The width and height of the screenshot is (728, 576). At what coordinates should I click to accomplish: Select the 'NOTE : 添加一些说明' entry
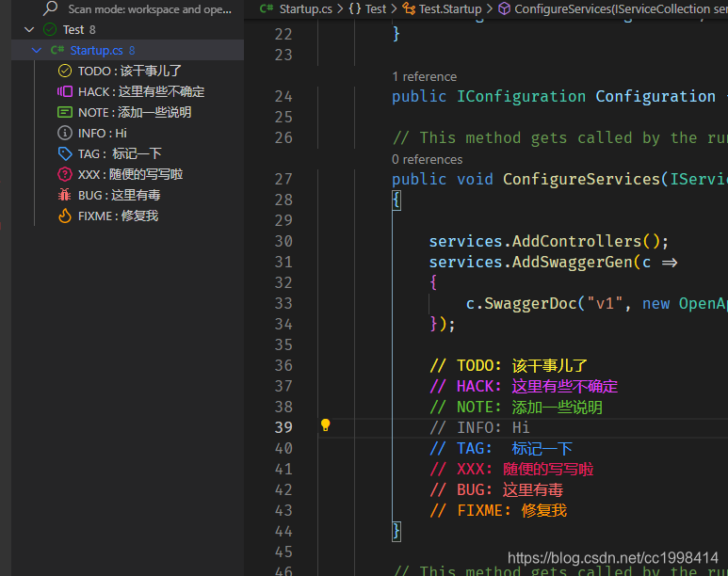(x=135, y=112)
